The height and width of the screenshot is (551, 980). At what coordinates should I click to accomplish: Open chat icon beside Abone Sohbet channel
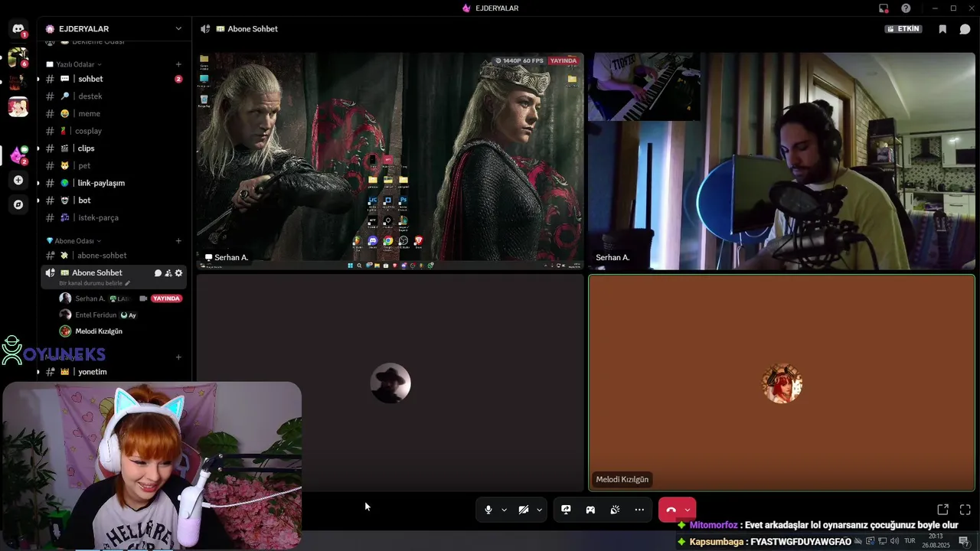click(x=158, y=273)
